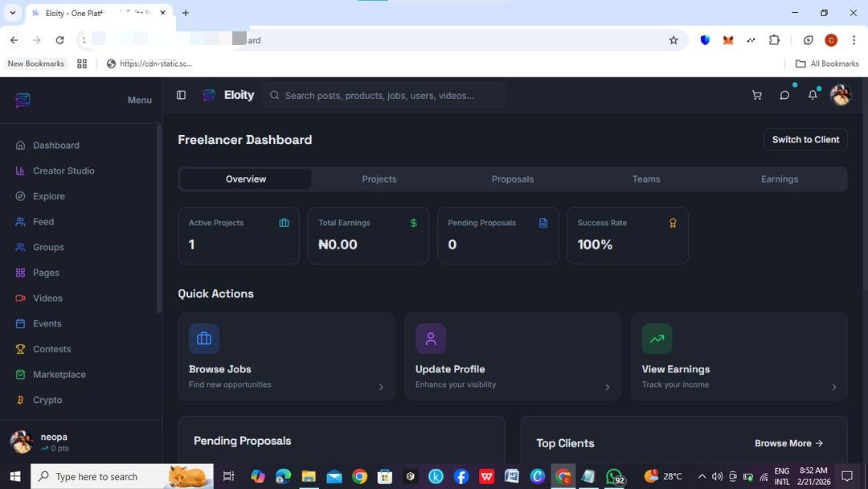Click the sidebar vertical scrollbar
The image size is (868, 489).
tap(159, 219)
